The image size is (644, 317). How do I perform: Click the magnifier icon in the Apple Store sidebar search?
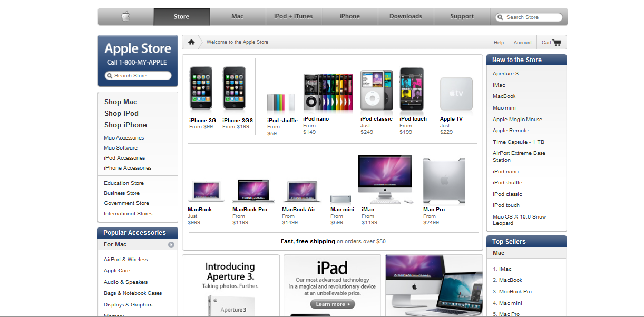pyautogui.click(x=110, y=75)
